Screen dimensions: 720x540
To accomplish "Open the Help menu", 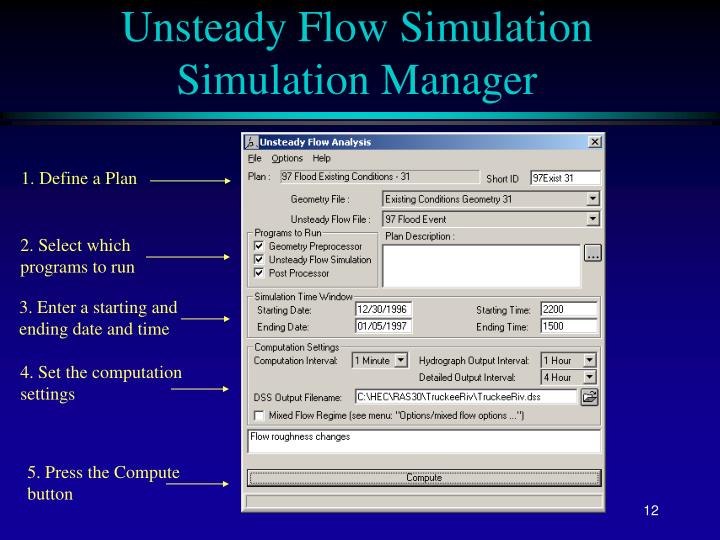I will [321, 158].
